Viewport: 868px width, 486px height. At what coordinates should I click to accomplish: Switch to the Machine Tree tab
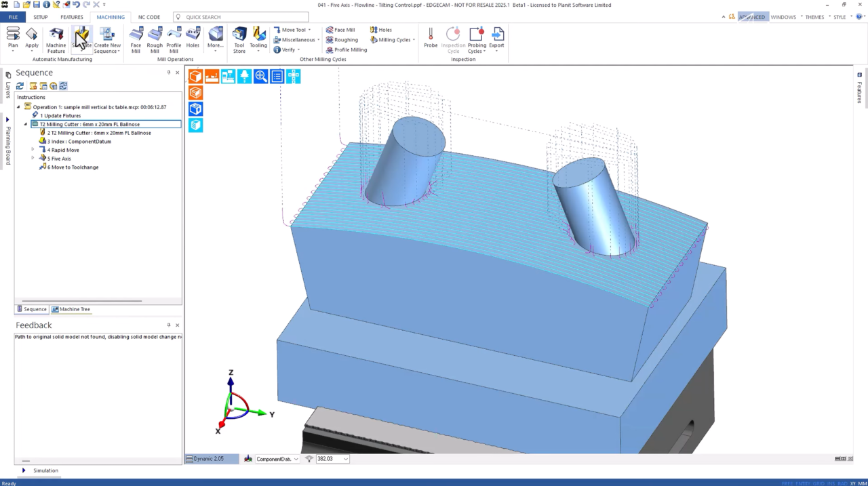tap(71, 309)
